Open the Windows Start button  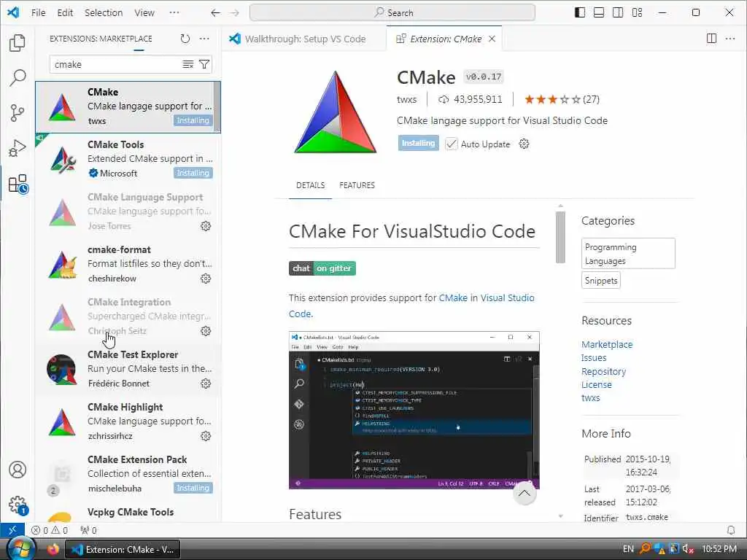point(21,548)
